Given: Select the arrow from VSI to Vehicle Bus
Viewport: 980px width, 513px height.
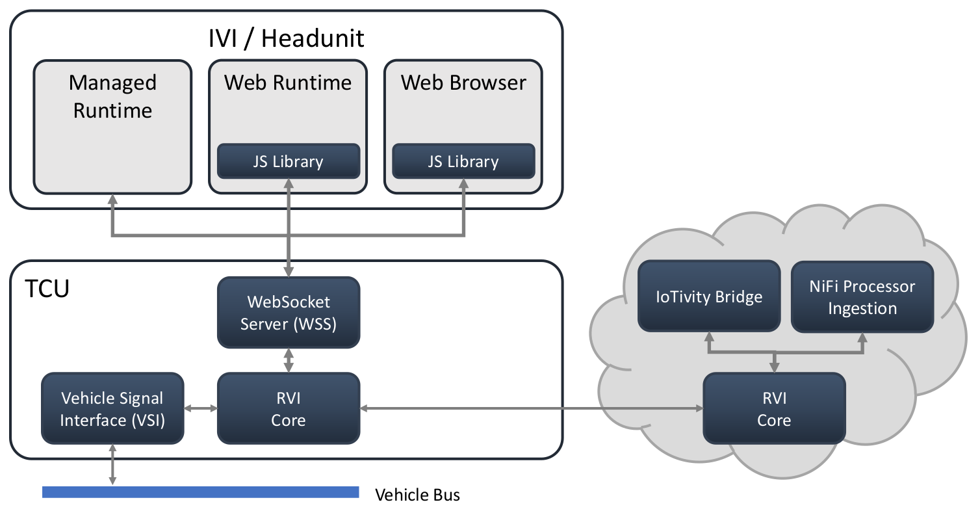Looking at the screenshot, I should pyautogui.click(x=112, y=465).
